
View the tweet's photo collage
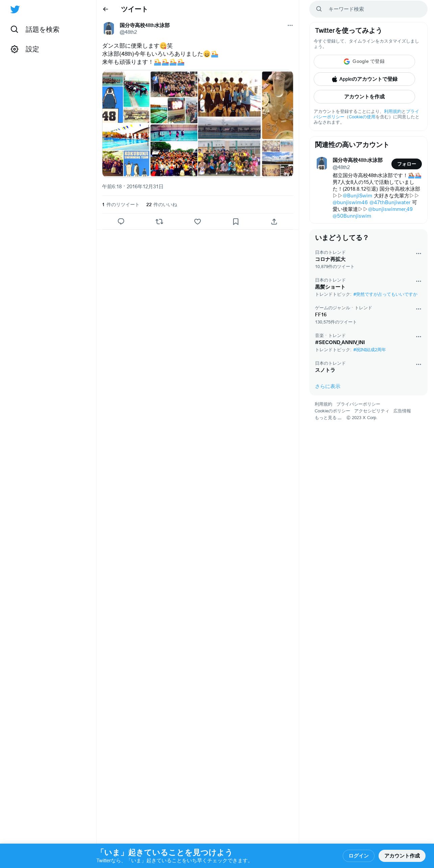pos(198,124)
